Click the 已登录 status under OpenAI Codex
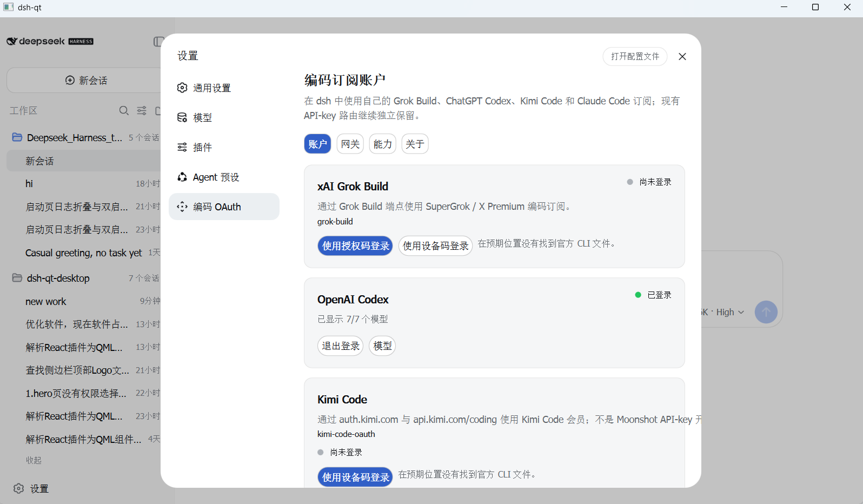The height and width of the screenshot is (504, 863). [x=653, y=295]
